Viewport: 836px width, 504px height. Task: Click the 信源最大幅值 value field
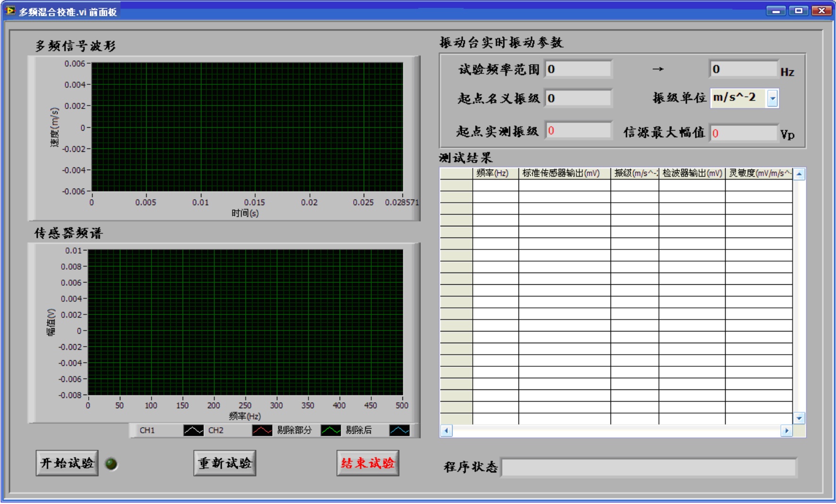click(x=743, y=133)
